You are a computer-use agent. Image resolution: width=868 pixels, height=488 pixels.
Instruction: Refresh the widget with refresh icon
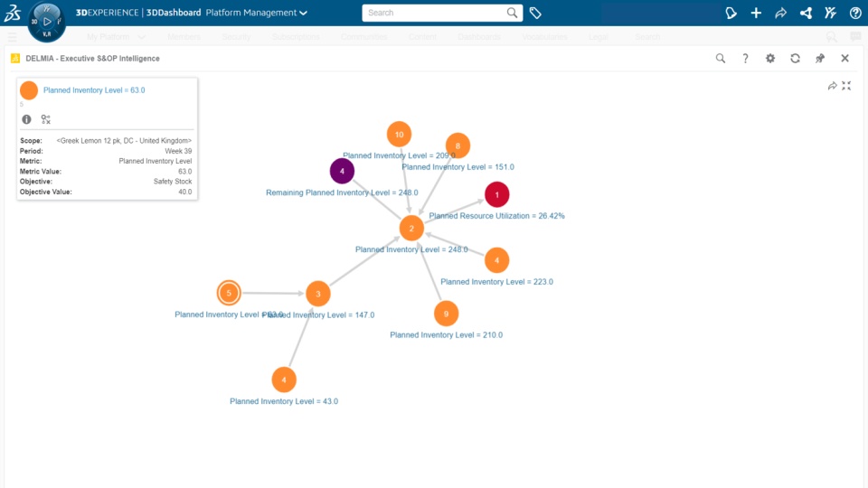pyautogui.click(x=795, y=58)
